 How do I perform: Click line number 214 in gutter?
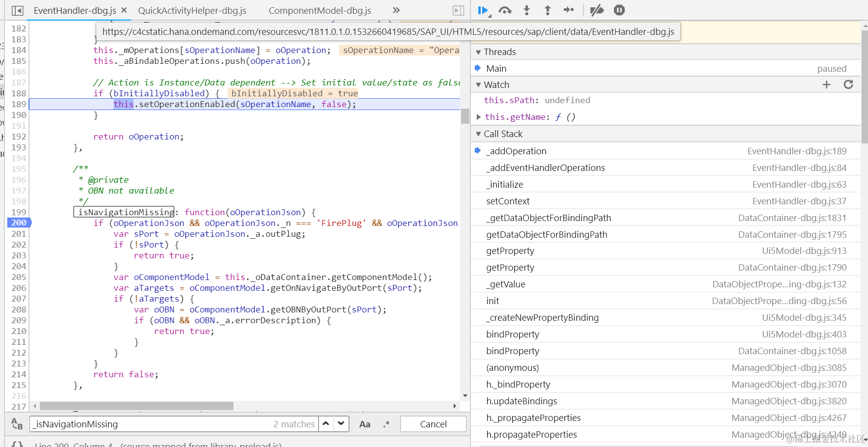(19, 374)
